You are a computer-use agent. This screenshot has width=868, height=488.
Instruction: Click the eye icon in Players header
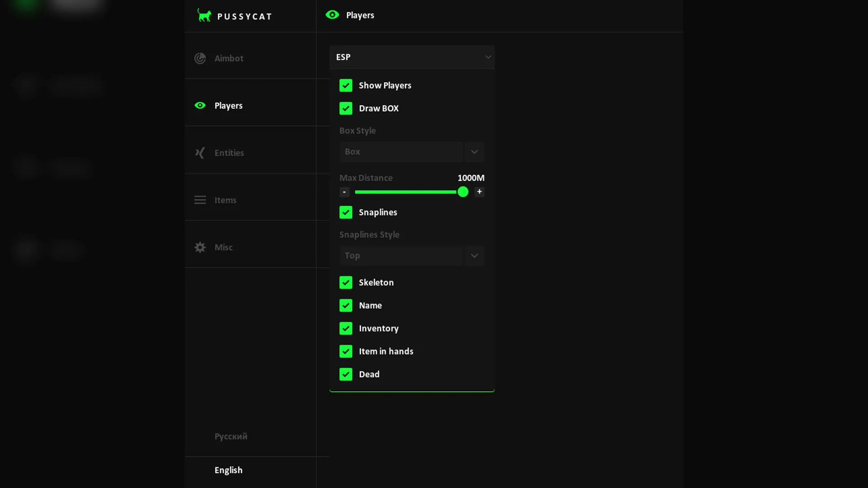[332, 15]
